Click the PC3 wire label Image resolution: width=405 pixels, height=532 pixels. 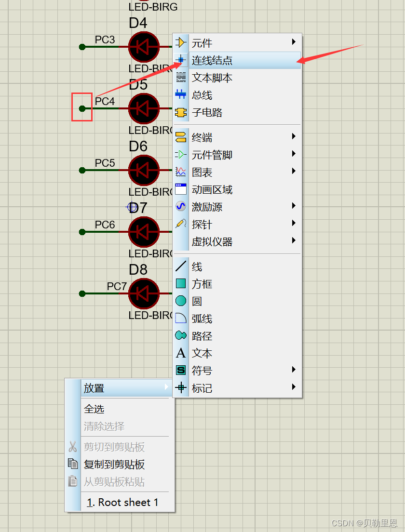(105, 40)
